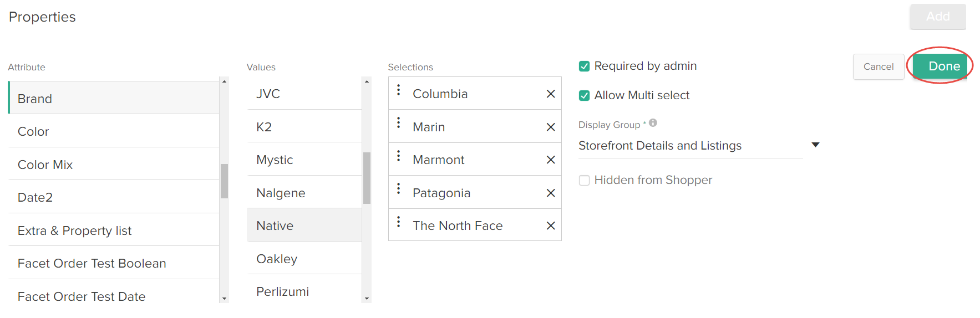Screen dimensions: 980x318
Task: Click the Values list scroll down arrow
Action: tap(367, 299)
